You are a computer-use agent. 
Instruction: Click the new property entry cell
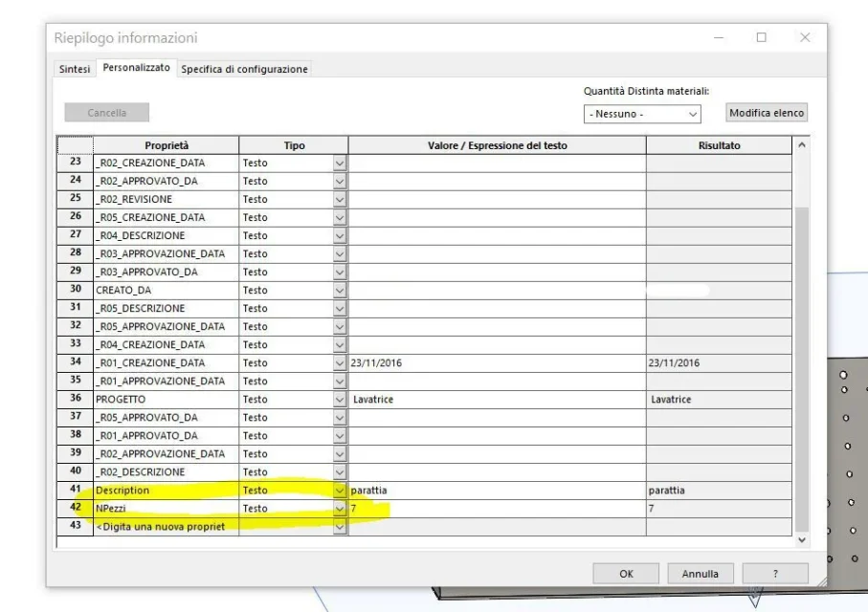point(165,527)
